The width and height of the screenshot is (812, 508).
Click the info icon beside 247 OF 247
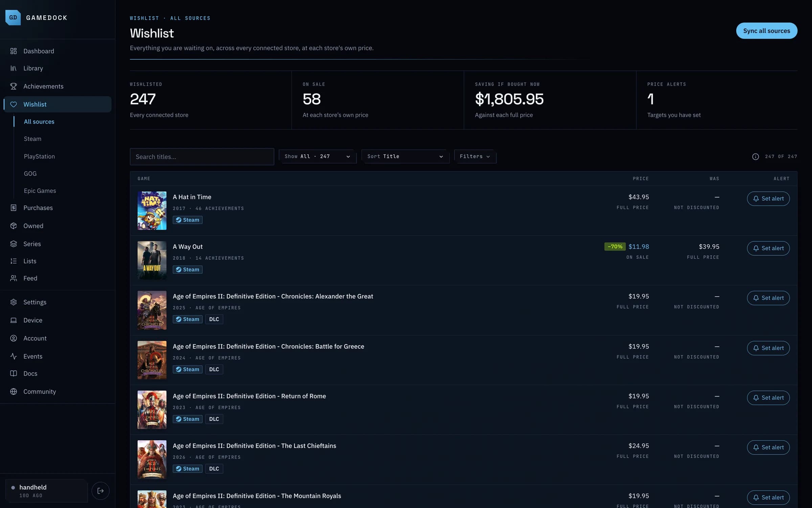click(x=755, y=157)
